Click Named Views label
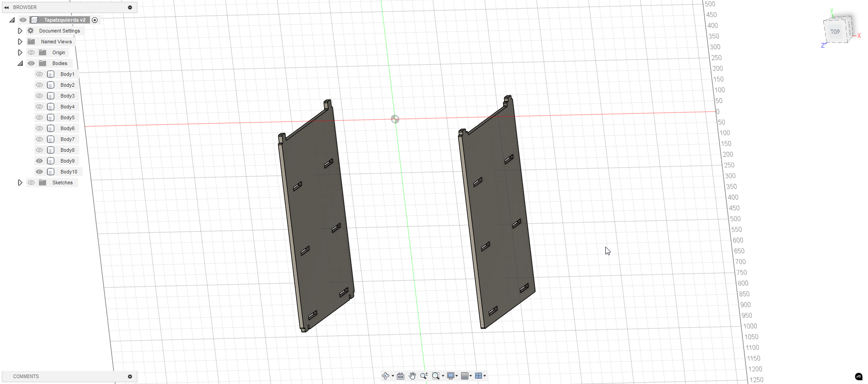 click(x=56, y=42)
